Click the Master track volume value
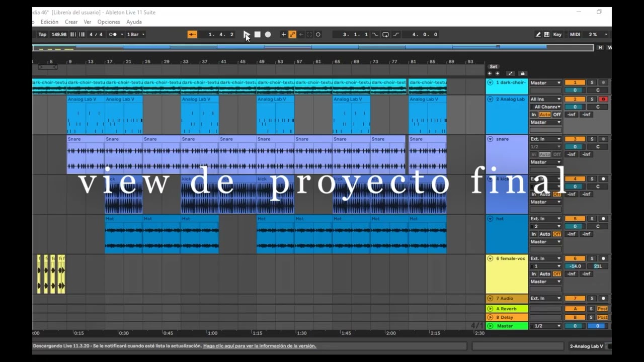Screen dimensions: 644x362 click(575, 326)
